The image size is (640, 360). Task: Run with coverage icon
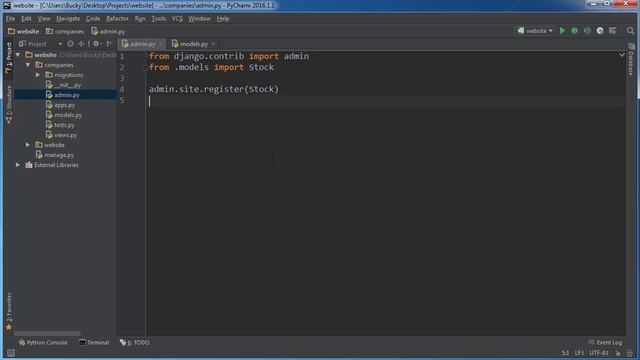587,31
